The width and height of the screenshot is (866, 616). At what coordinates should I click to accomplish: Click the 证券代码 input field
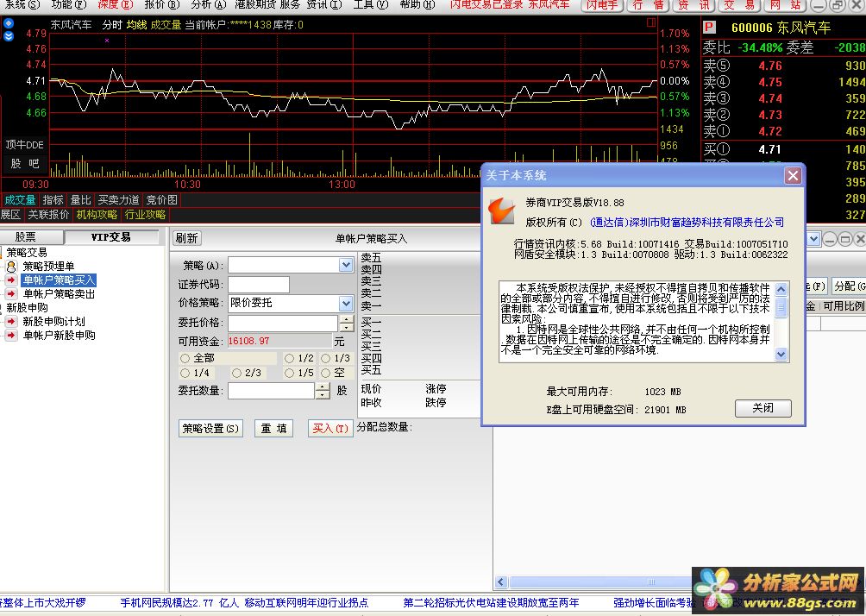click(x=259, y=285)
